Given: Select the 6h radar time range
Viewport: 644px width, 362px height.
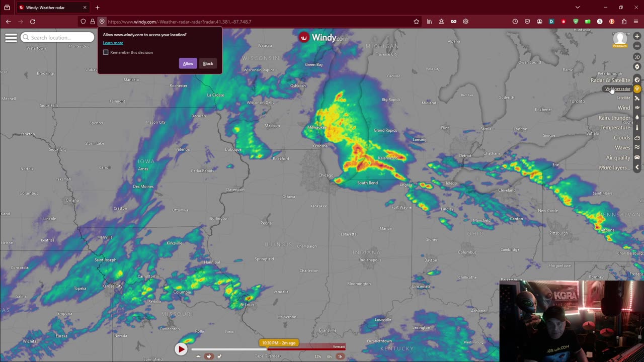Looking at the screenshot, I should 330,356.
